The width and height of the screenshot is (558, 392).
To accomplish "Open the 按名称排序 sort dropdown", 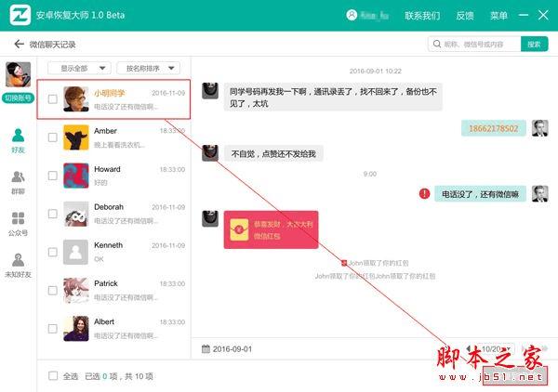I will pos(149,68).
